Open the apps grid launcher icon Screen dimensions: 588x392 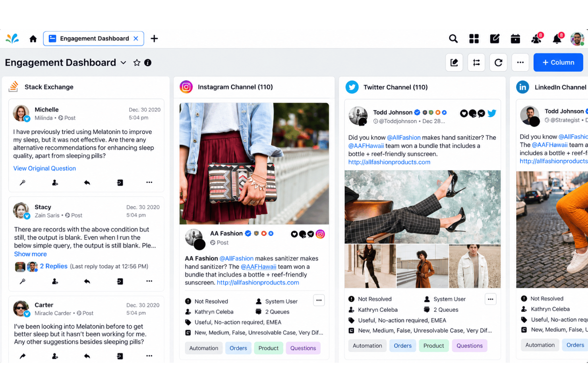click(x=474, y=39)
